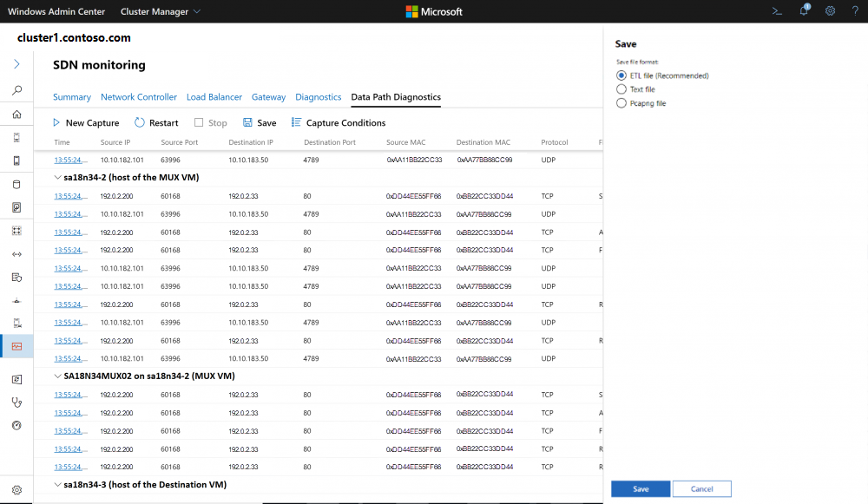Click the SDN monitoring page title

pos(99,65)
